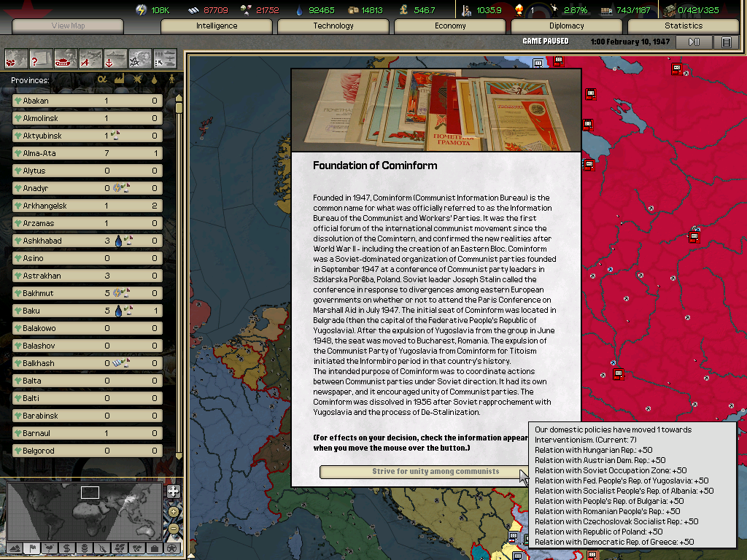Sort provinces by oil drop column

(154, 79)
